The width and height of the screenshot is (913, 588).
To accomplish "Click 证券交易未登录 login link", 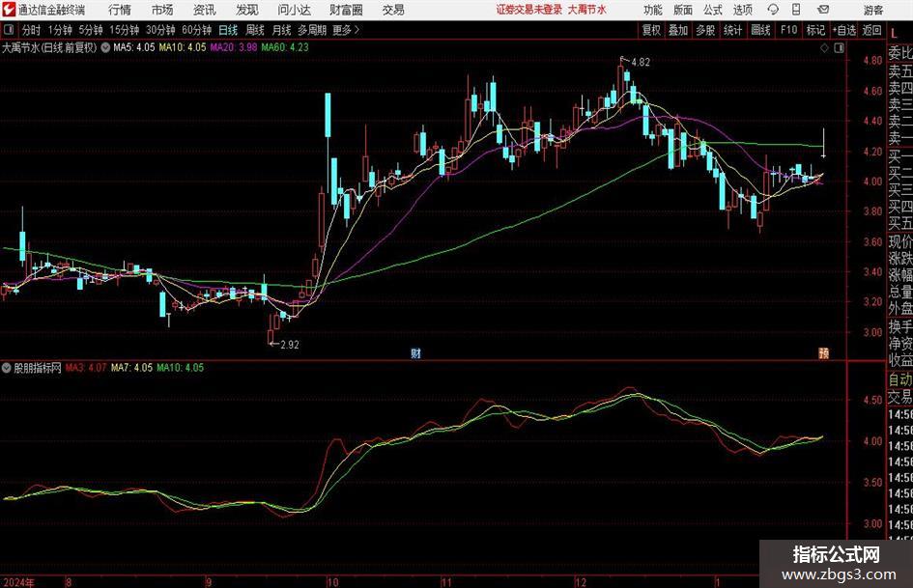I will pyautogui.click(x=528, y=10).
